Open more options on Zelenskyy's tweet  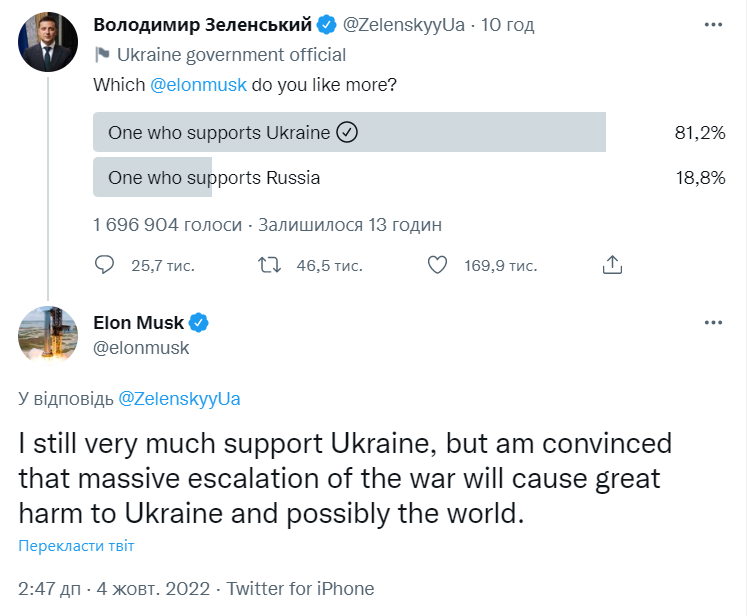click(713, 25)
